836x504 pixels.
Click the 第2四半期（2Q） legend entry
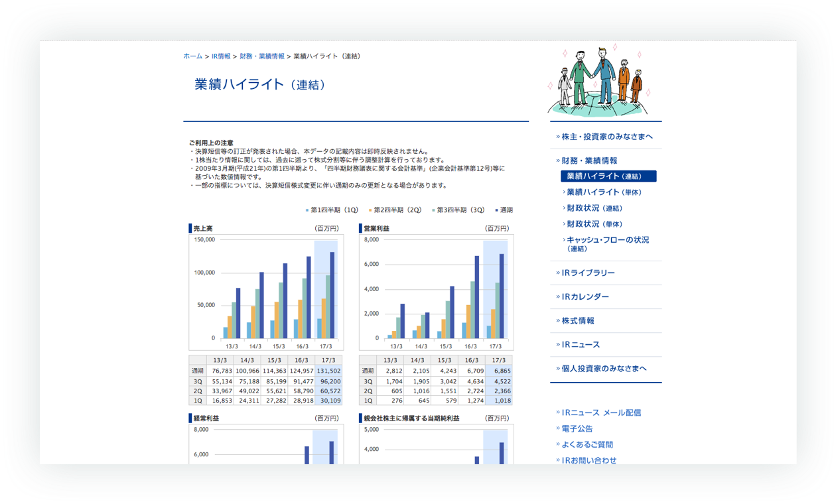coord(395,210)
